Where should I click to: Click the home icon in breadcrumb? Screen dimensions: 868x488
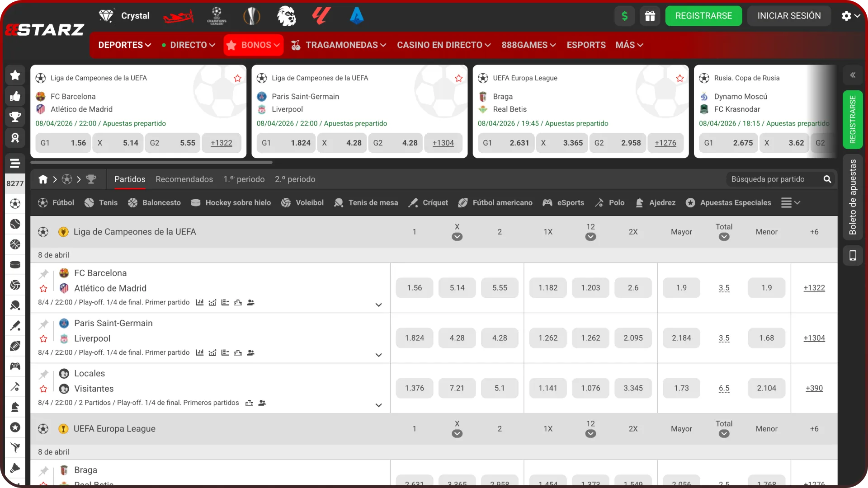click(43, 179)
